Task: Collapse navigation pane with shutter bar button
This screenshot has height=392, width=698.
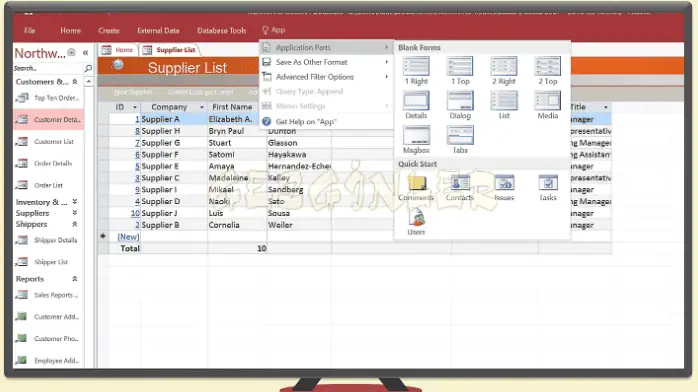Action: click(x=85, y=53)
